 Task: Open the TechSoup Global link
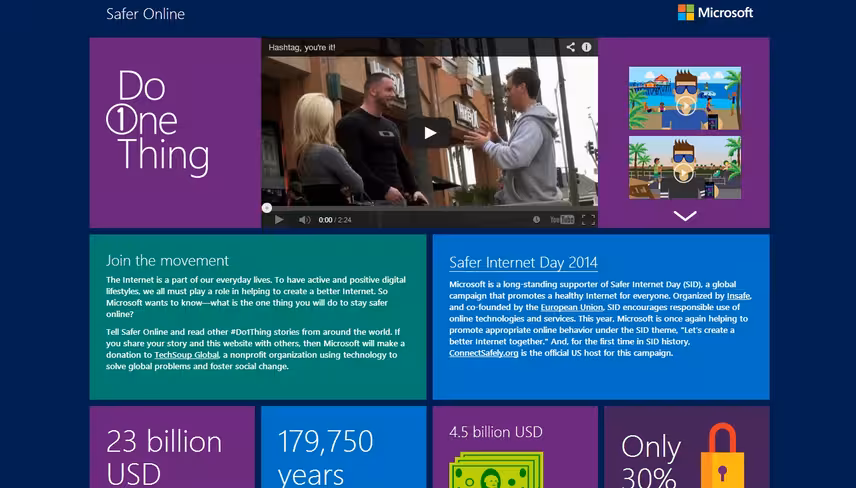187,355
